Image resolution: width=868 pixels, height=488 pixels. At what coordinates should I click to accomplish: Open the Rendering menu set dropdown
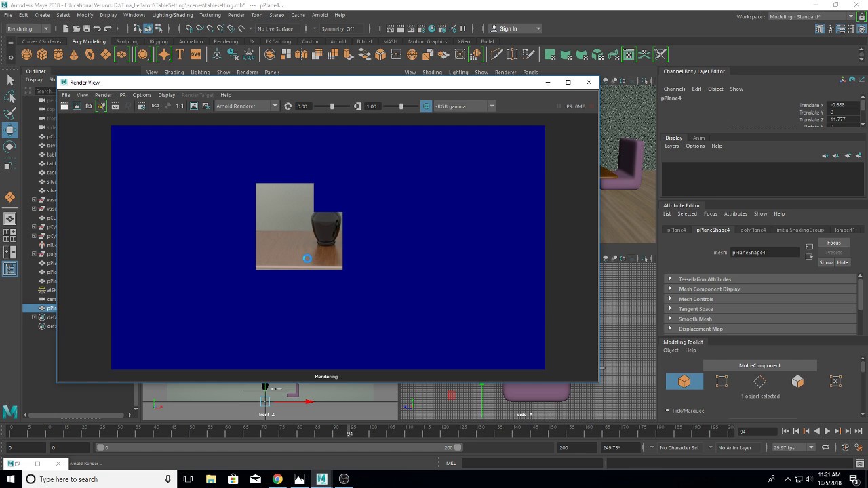pyautogui.click(x=28, y=28)
